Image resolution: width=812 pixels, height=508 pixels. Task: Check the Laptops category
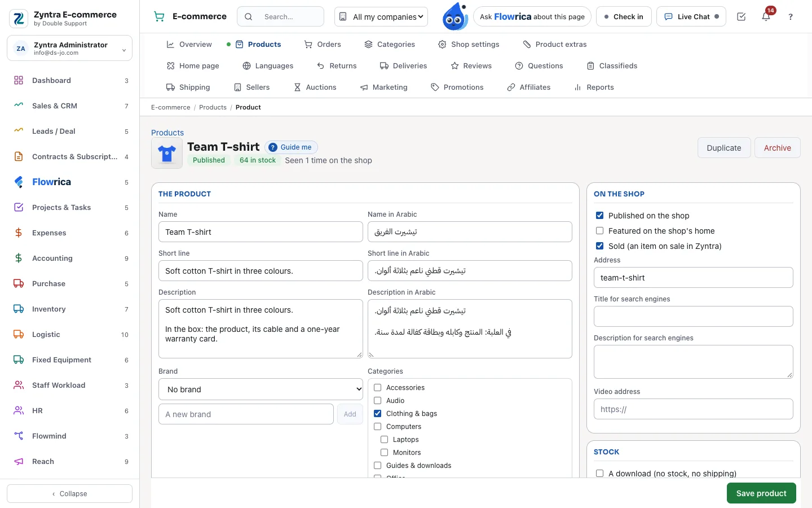(x=385, y=440)
